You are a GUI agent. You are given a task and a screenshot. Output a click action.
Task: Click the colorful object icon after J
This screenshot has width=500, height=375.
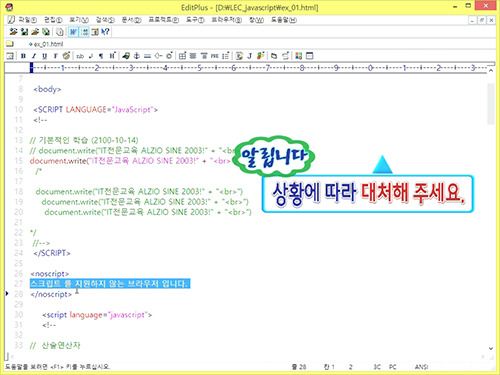point(261,56)
